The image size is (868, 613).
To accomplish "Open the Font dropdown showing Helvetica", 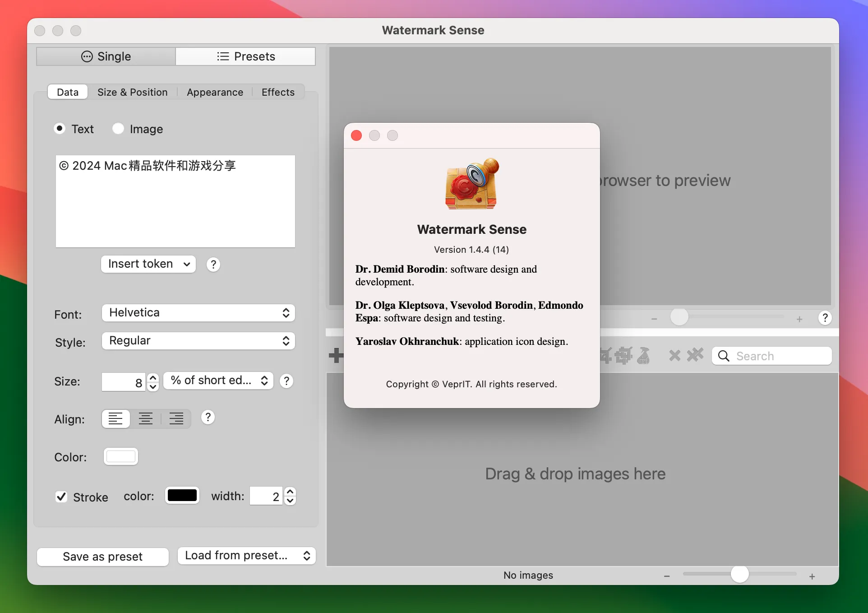I will 199,313.
